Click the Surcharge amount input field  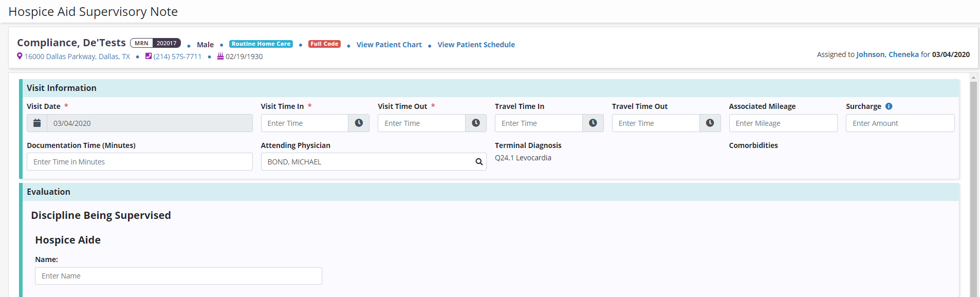[x=900, y=123]
